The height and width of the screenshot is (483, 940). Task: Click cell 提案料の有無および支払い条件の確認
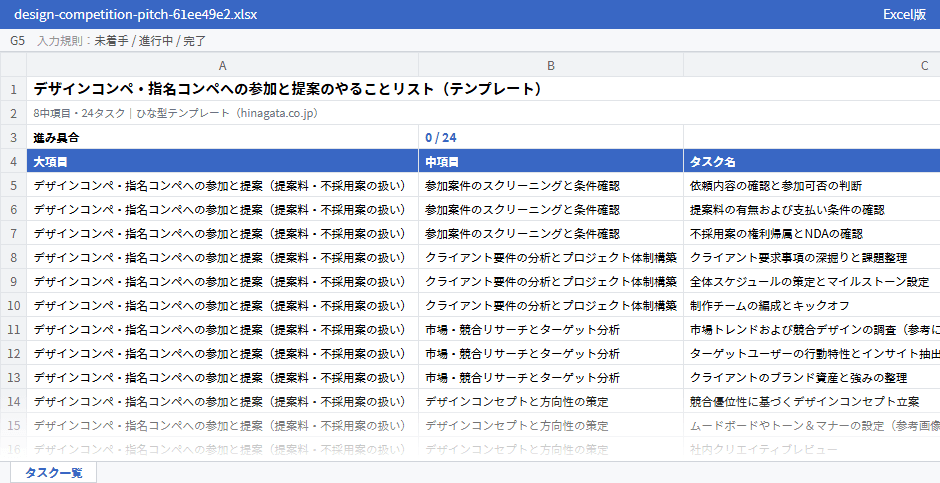click(x=812, y=209)
